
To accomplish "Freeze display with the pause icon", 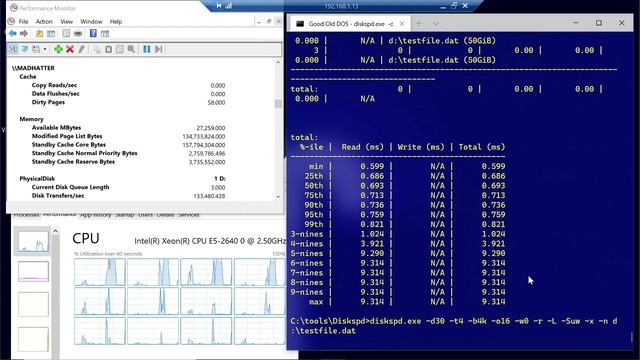I will 147,49.
